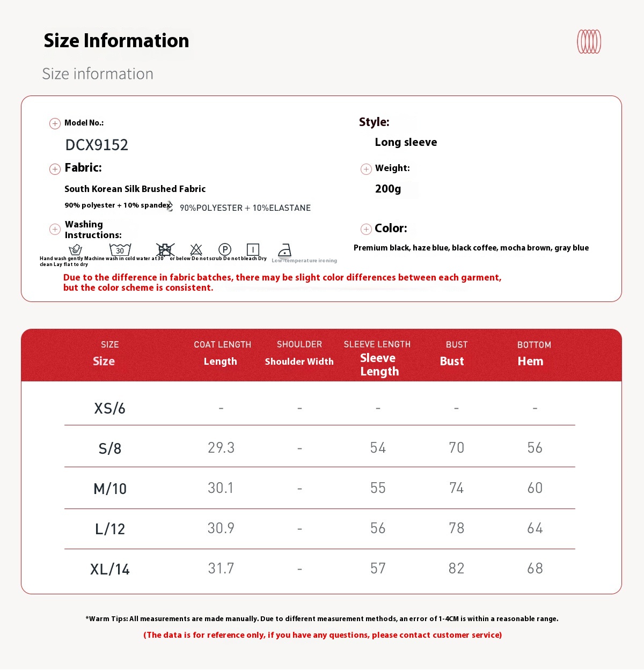Click the 'Shoulder Width' column header
The image size is (644, 671).
click(x=299, y=362)
